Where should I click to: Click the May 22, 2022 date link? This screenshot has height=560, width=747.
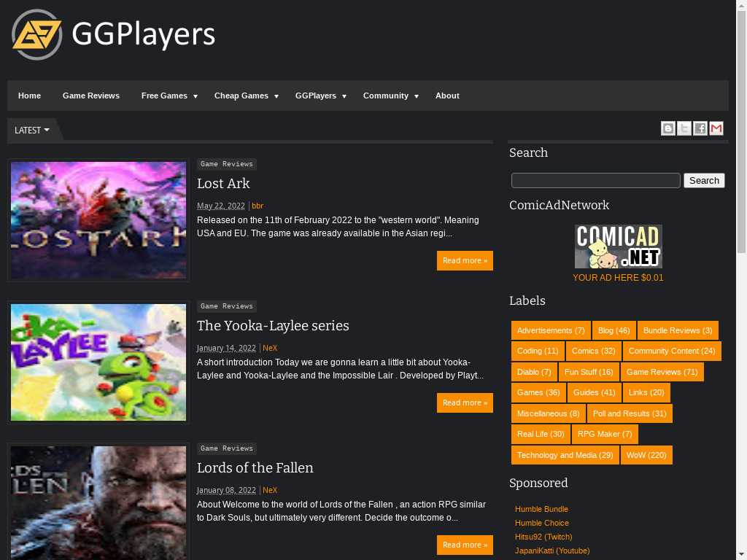click(221, 206)
